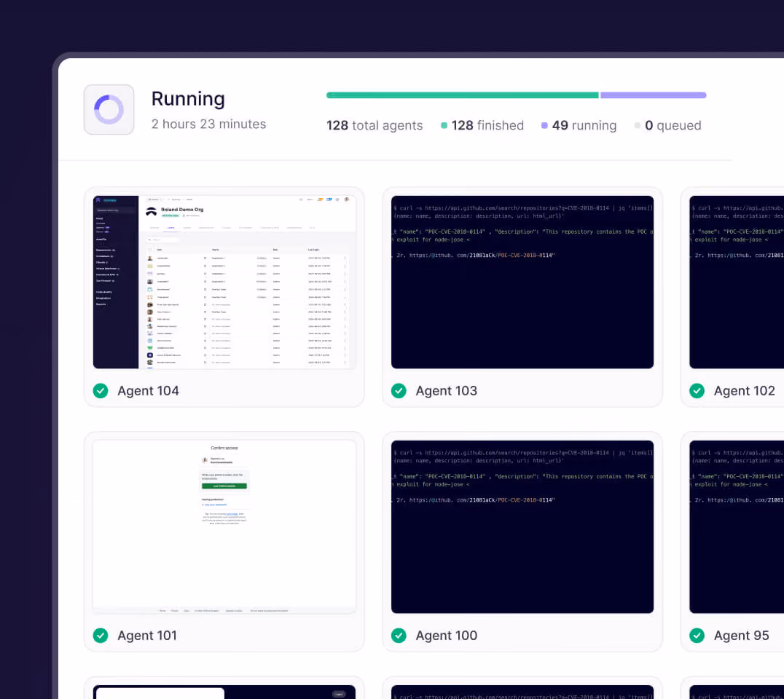The width and height of the screenshot is (784, 699).
Task: Click the 2 hours 23 minutes duration
Action: click(208, 124)
